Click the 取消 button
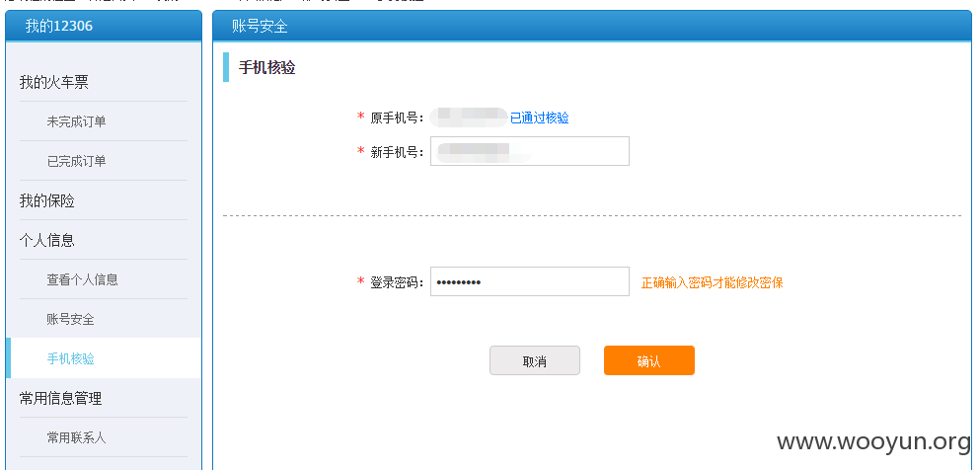This screenshot has height=470, width=980. 534,360
